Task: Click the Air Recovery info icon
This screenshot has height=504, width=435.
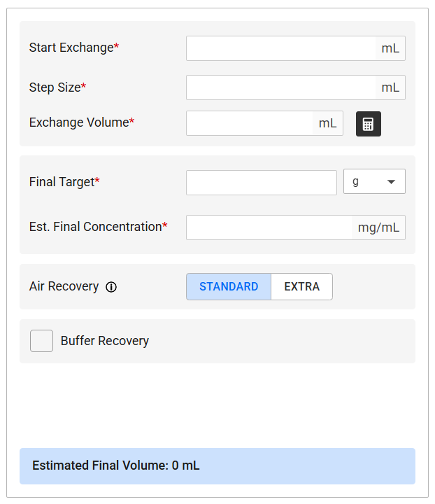Action: (x=111, y=287)
